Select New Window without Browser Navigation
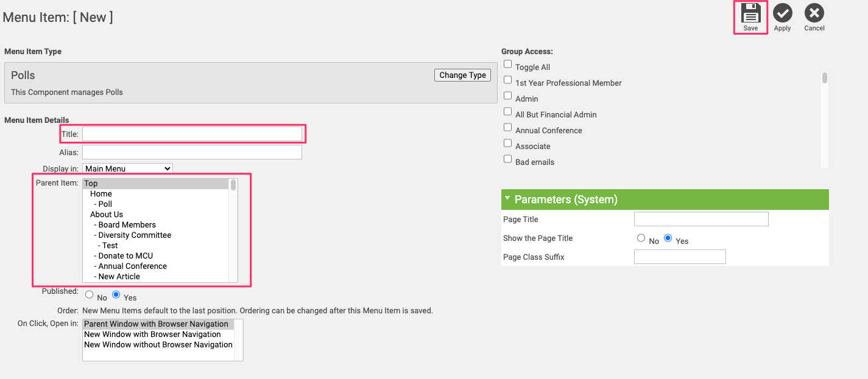 tap(158, 344)
